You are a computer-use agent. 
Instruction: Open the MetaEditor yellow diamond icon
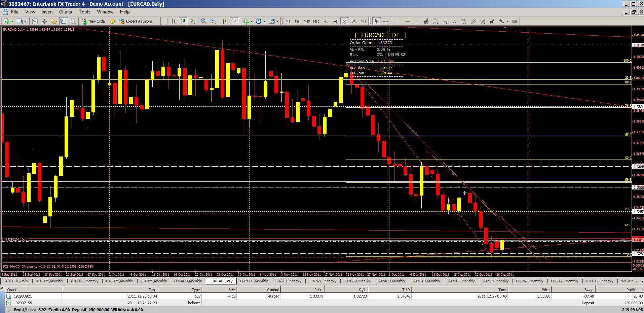pyautogui.click(x=112, y=21)
